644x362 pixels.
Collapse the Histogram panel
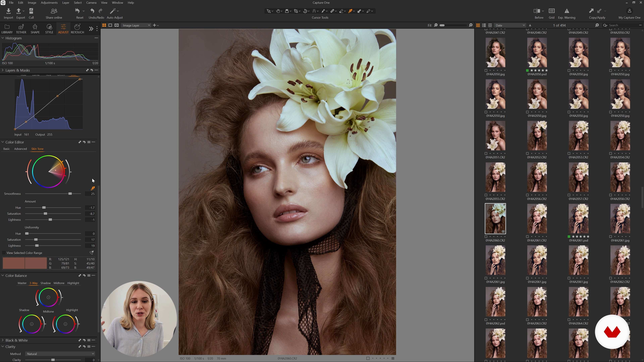point(3,38)
